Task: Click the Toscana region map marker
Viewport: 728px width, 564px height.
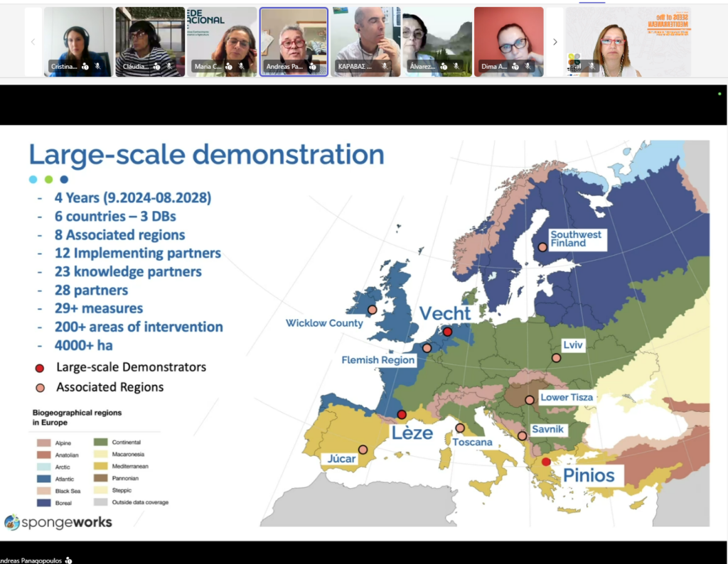Action: point(460,428)
